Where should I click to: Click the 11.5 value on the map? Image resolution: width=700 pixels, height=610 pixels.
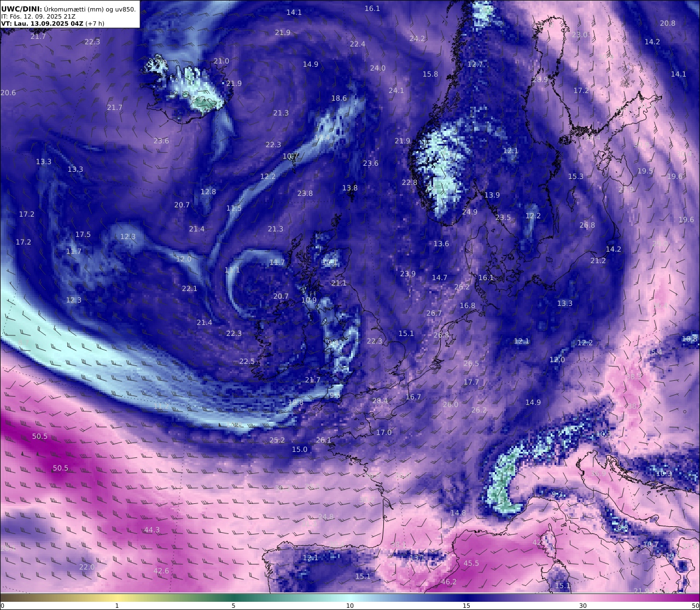[234, 208]
